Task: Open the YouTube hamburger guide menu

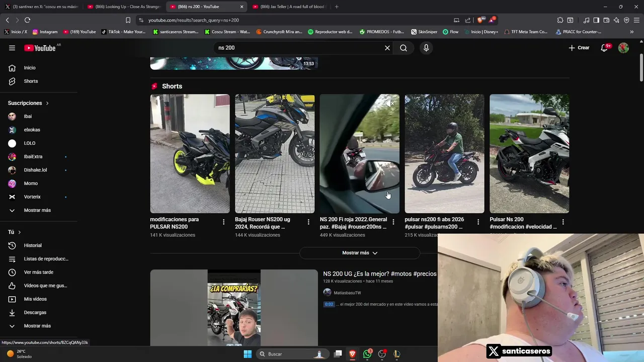Action: (x=12, y=48)
